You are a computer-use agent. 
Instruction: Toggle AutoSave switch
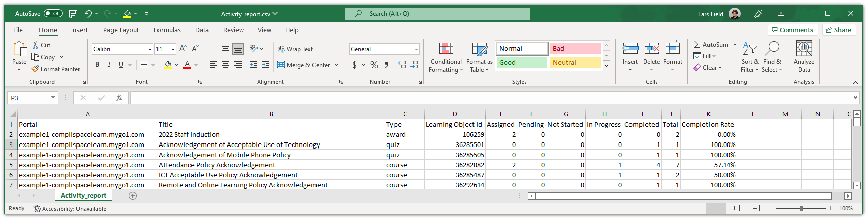point(53,14)
